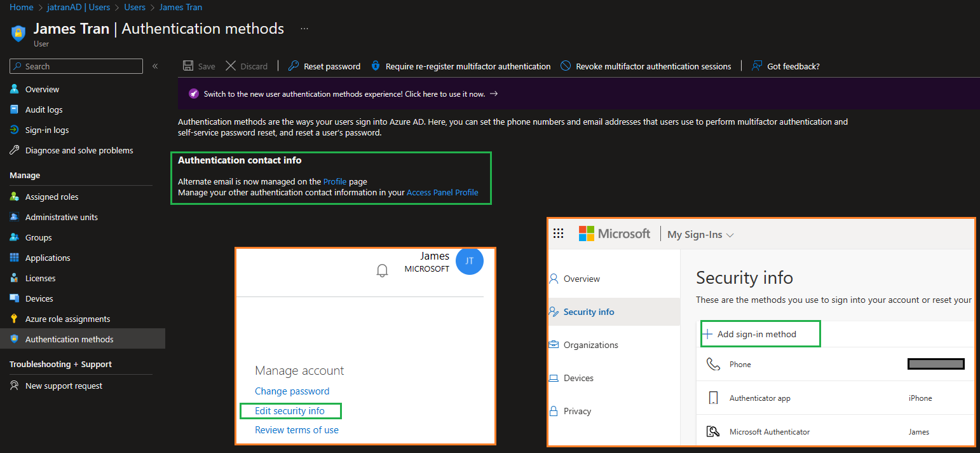The width and height of the screenshot is (980, 453).
Task: Click the plus icon for Add sign-in method
Action: [707, 334]
